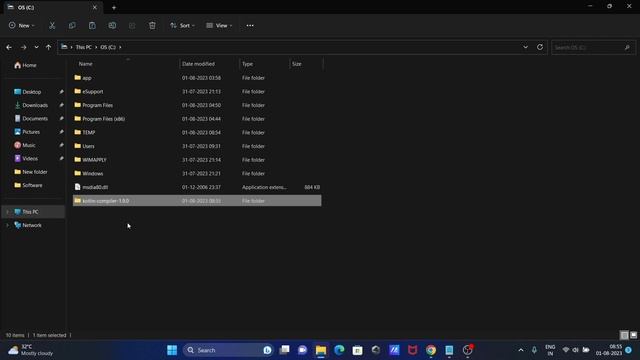Open the chat camera app on the taskbar
This screenshot has width=640, height=360.
click(302, 350)
